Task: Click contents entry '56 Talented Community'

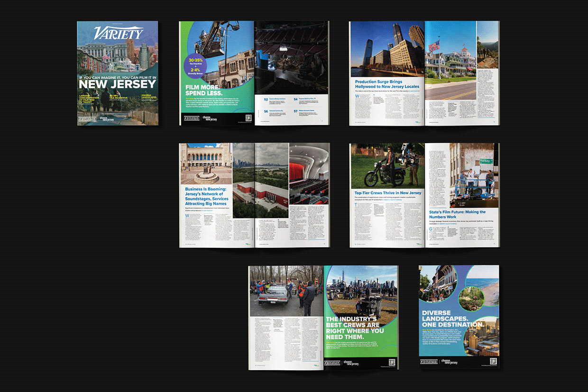Action: tap(275, 113)
